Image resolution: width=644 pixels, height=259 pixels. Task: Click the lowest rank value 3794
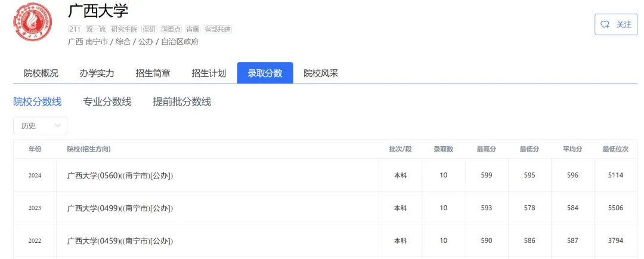pyautogui.click(x=615, y=241)
